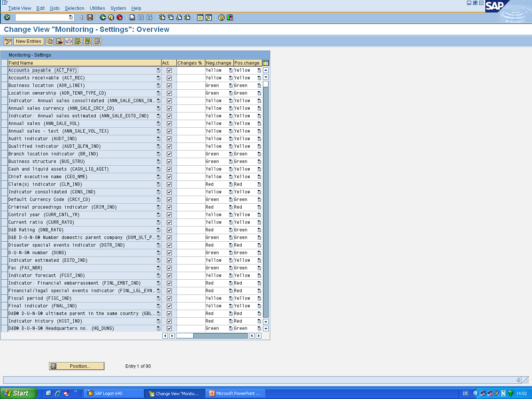Viewport: 532px width, 399px height.
Task: Click the Next Page icon
Action: click(x=179, y=17)
